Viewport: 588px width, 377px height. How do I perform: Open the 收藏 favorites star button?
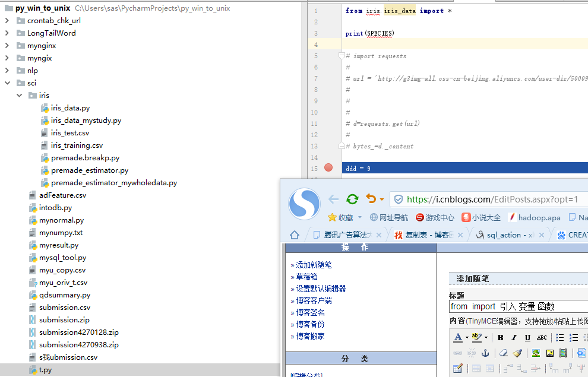340,217
